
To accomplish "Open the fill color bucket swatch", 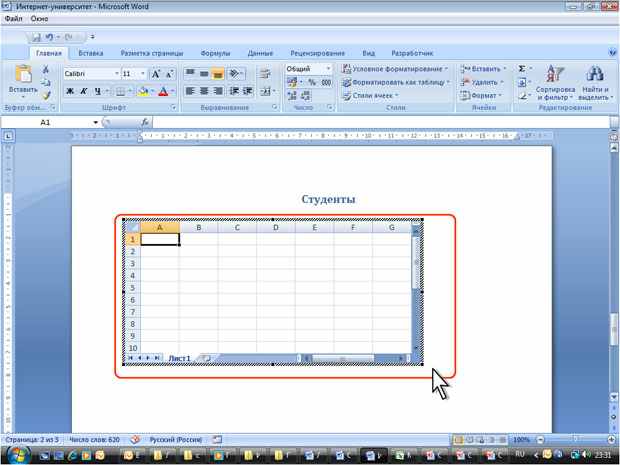I will click(143, 92).
